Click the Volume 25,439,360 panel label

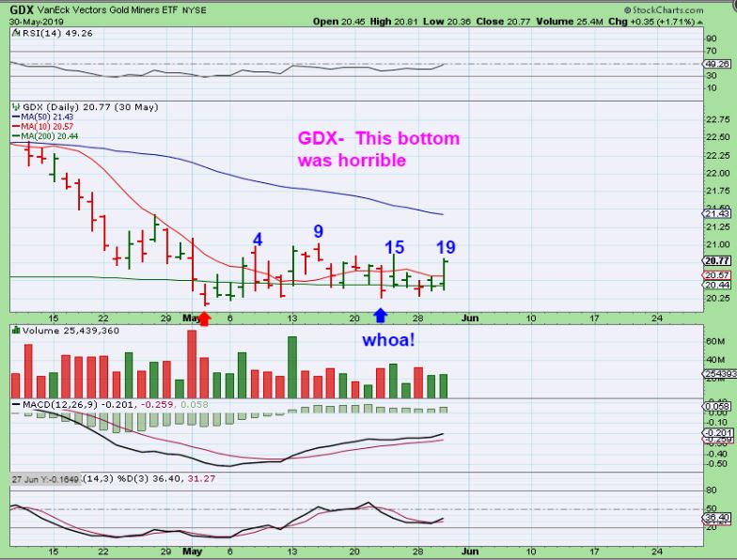click(x=71, y=331)
